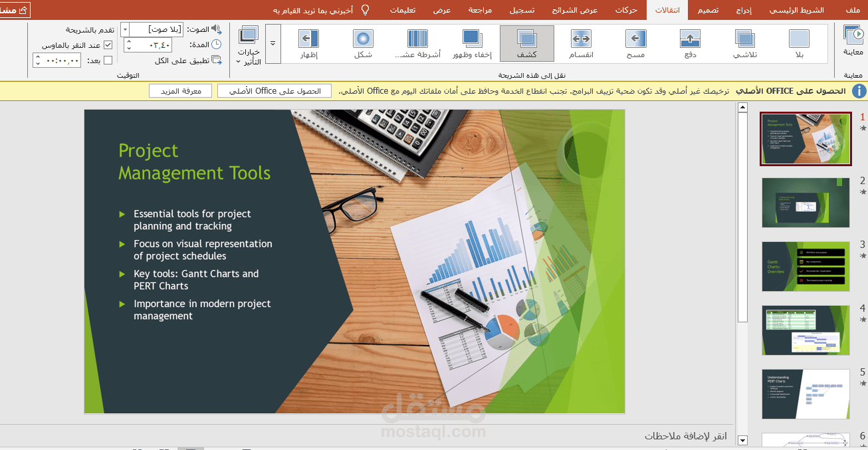Image resolution: width=868 pixels, height=450 pixels.
Task: Click the duration value field ٠٣٫٤٠
Action: pos(152,45)
